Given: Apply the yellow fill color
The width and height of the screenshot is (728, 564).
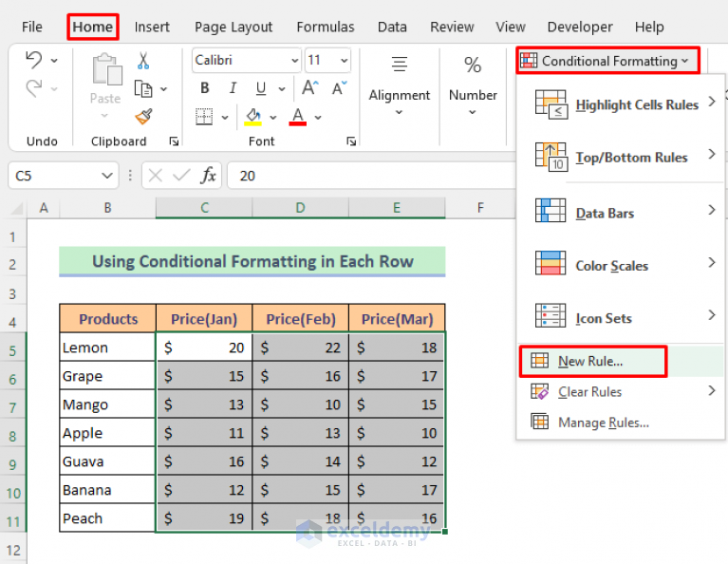Looking at the screenshot, I should click(253, 117).
